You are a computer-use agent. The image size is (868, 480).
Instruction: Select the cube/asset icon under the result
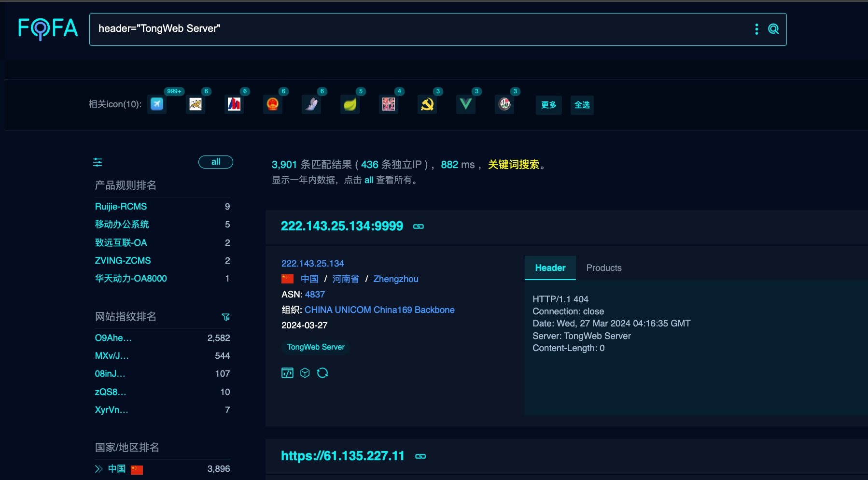pyautogui.click(x=305, y=372)
